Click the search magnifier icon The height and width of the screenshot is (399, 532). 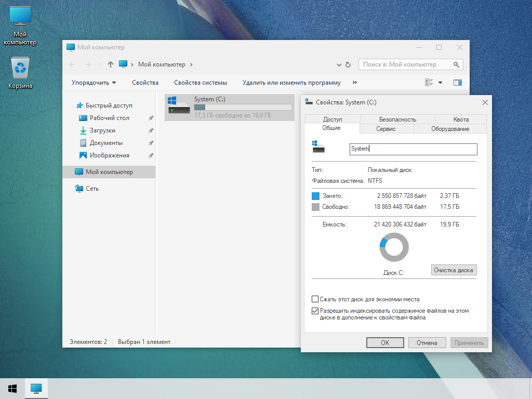456,64
